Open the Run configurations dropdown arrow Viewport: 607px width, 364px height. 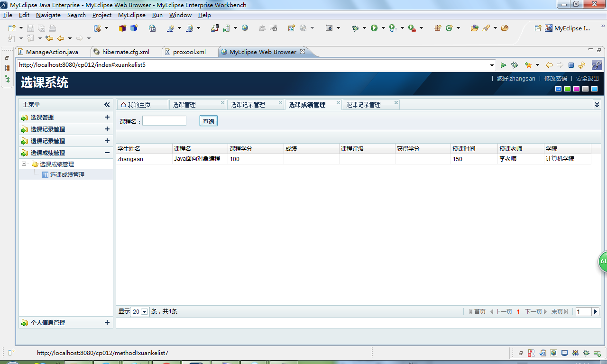tap(382, 28)
